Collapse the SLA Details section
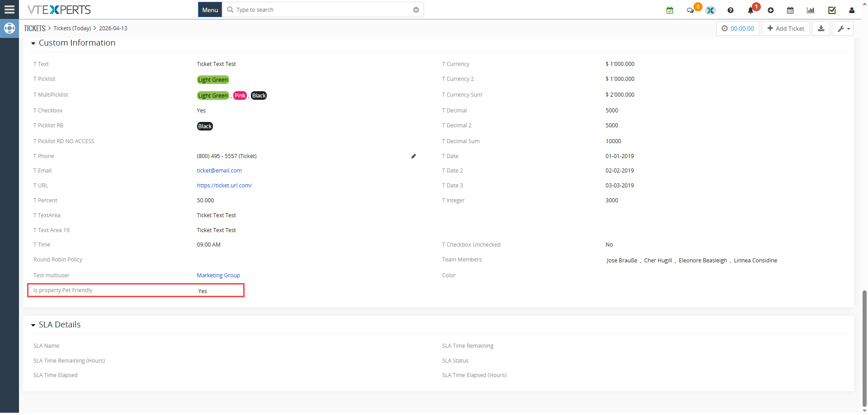The width and height of the screenshot is (868, 415). pos(33,325)
